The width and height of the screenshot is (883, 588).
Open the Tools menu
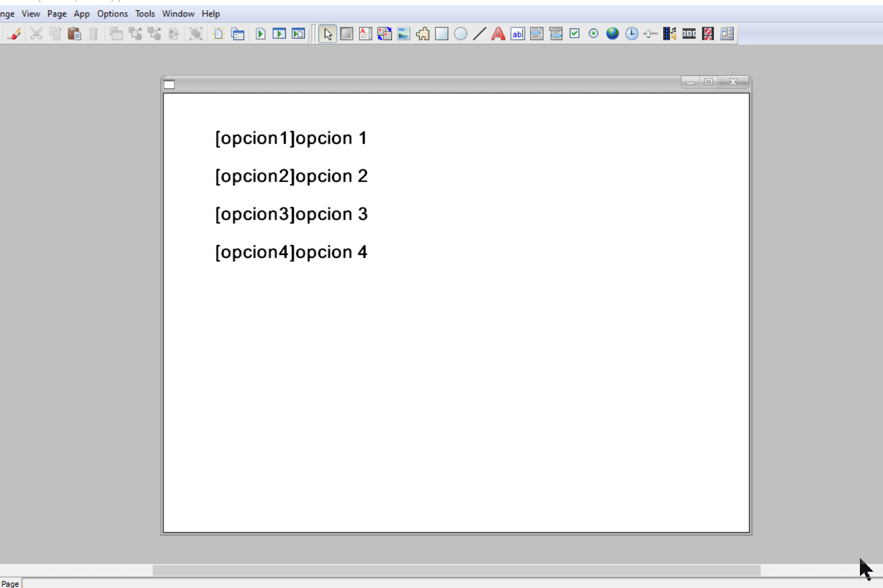pos(145,13)
